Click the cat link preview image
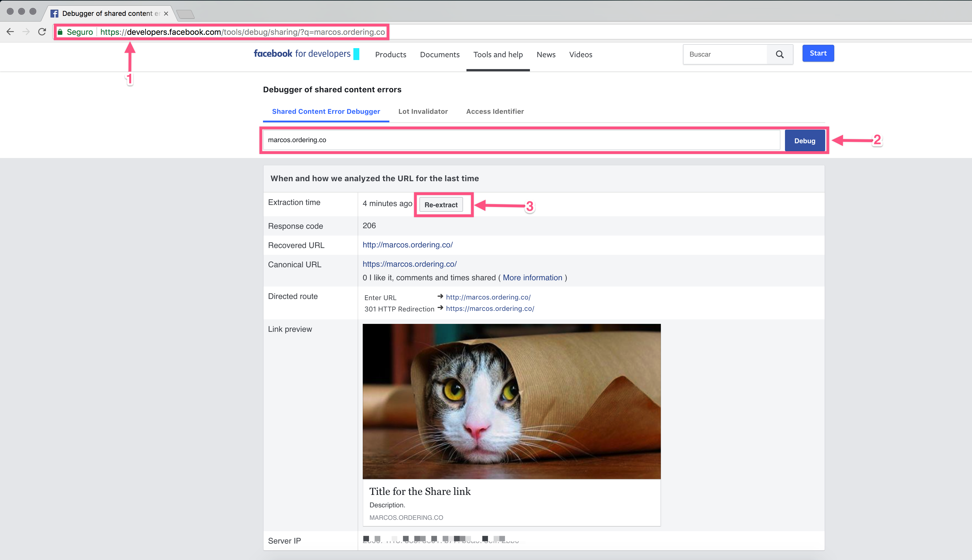 coord(511,401)
